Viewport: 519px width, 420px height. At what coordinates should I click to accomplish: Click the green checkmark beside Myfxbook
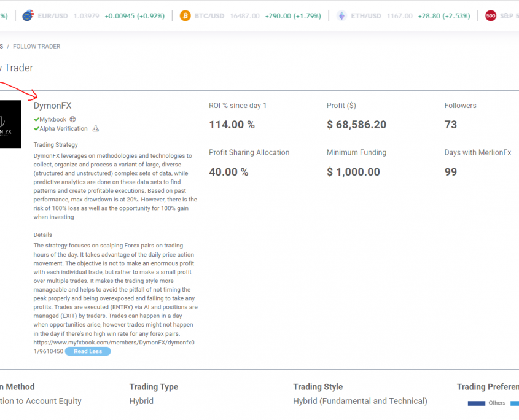click(36, 119)
